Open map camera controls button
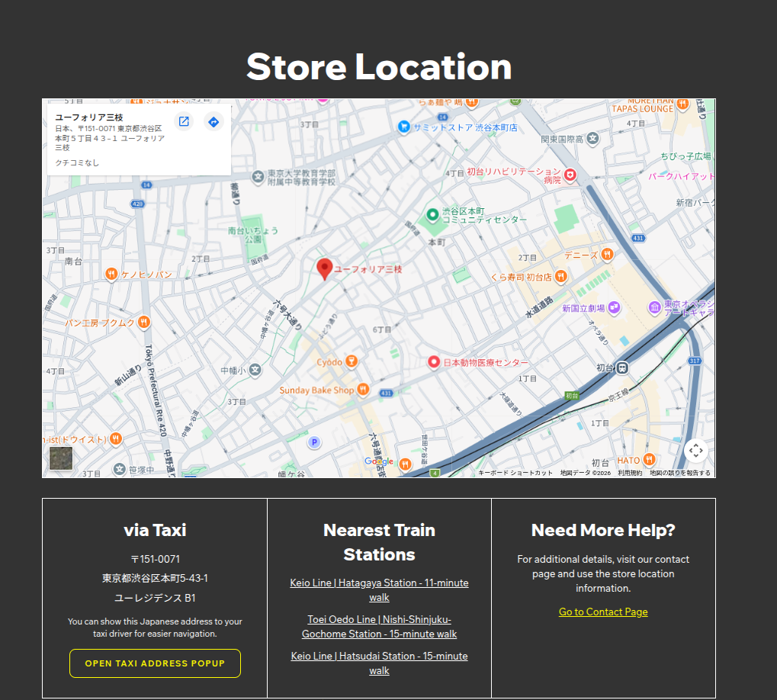Image resolution: width=777 pixels, height=700 pixels. 695,451
